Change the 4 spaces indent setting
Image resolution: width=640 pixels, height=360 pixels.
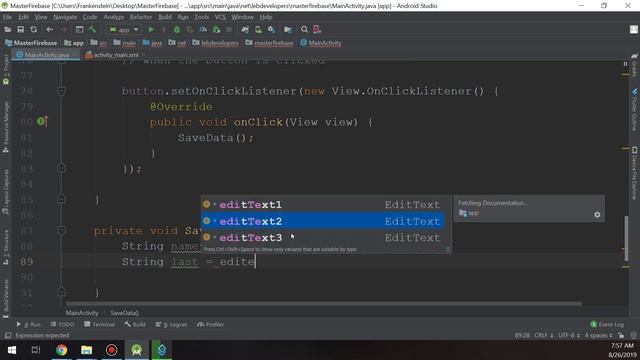599,336
